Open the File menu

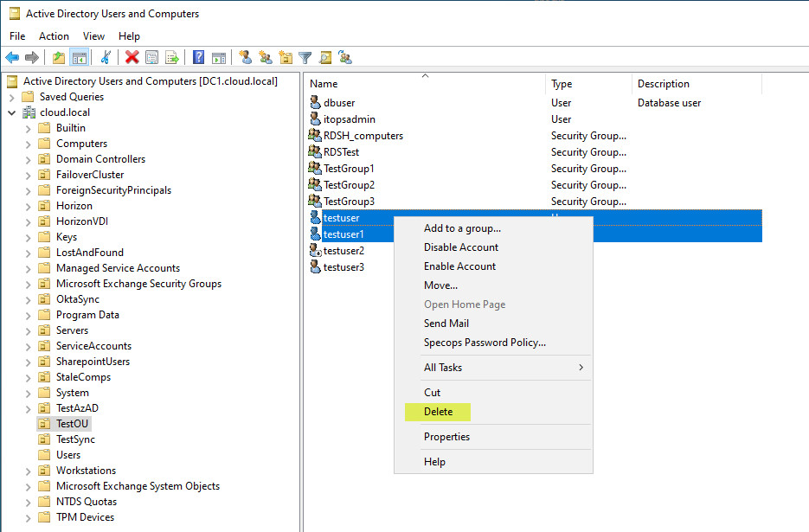(x=17, y=36)
